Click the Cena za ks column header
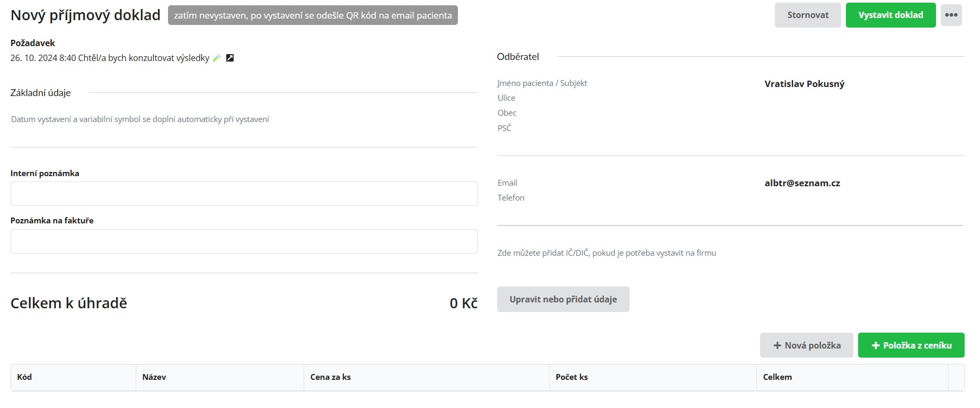The height and width of the screenshot is (408, 980). (x=330, y=377)
